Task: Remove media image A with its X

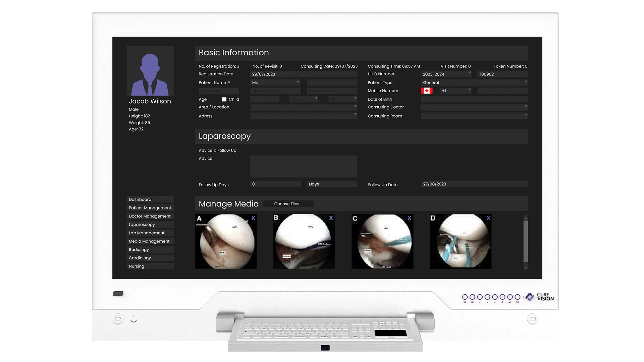Action: (x=253, y=218)
